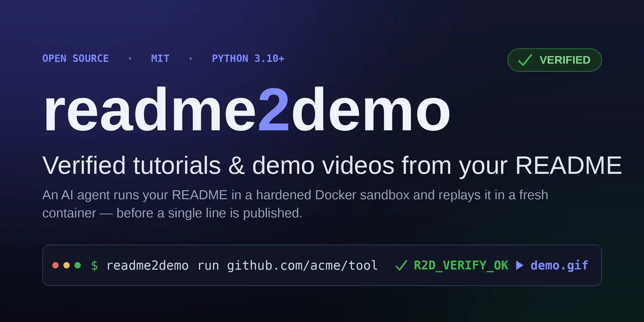Image resolution: width=644 pixels, height=322 pixels.
Task: Click the red terminal window dot
Action: coord(55,265)
